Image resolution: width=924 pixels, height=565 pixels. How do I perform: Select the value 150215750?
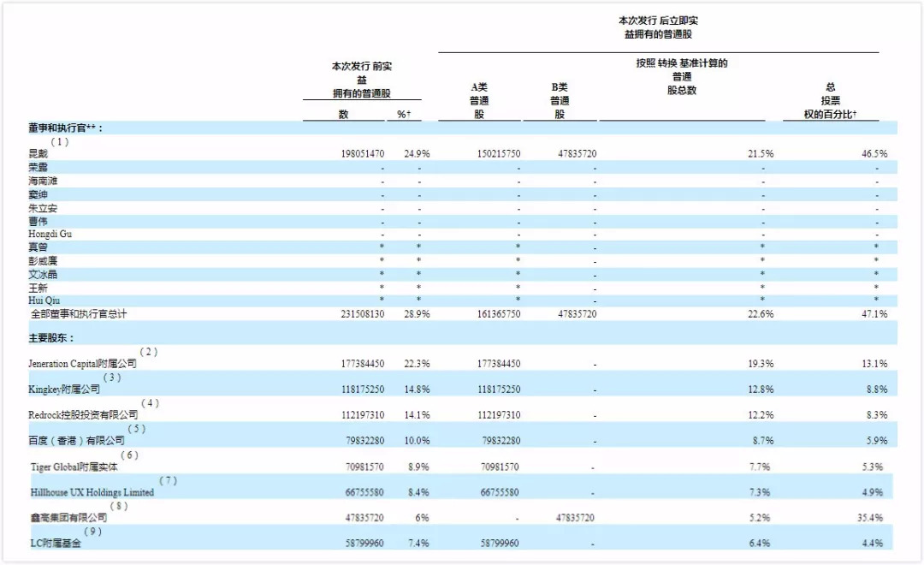(x=499, y=154)
